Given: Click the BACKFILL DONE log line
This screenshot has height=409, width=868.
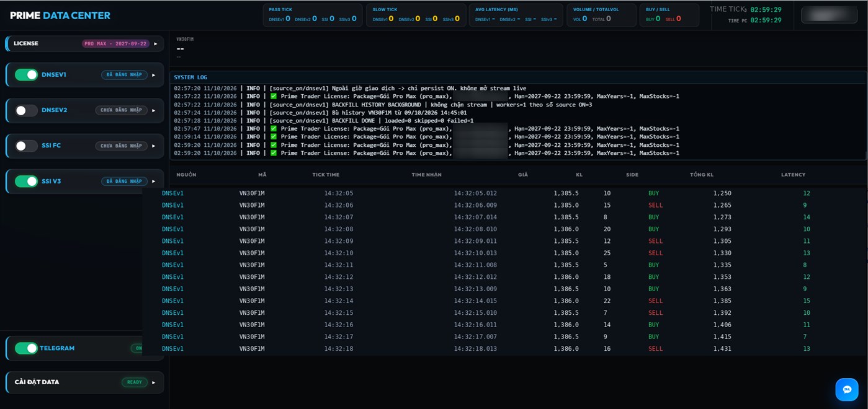Looking at the screenshot, I should [x=323, y=121].
